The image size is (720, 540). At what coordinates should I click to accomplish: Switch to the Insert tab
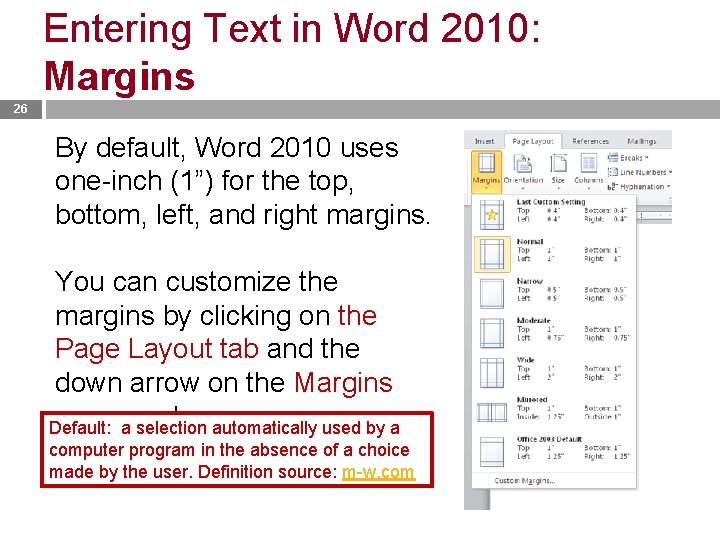[484, 141]
